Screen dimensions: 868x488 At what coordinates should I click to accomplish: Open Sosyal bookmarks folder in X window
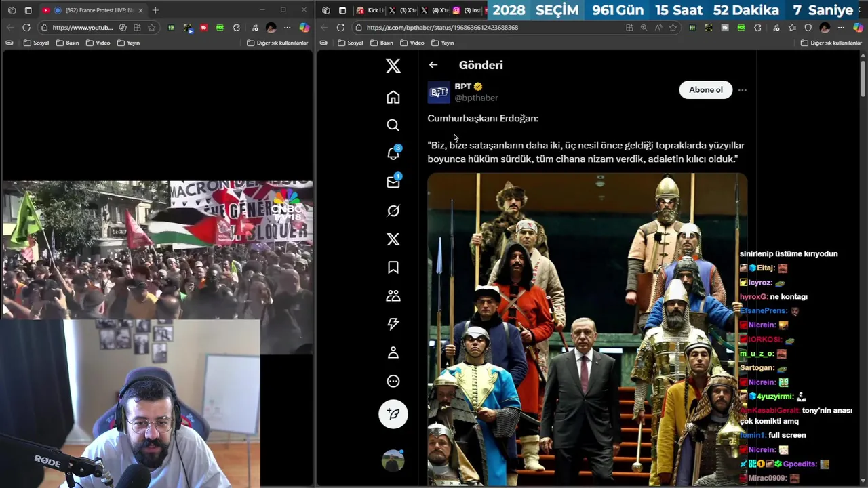pyautogui.click(x=350, y=43)
